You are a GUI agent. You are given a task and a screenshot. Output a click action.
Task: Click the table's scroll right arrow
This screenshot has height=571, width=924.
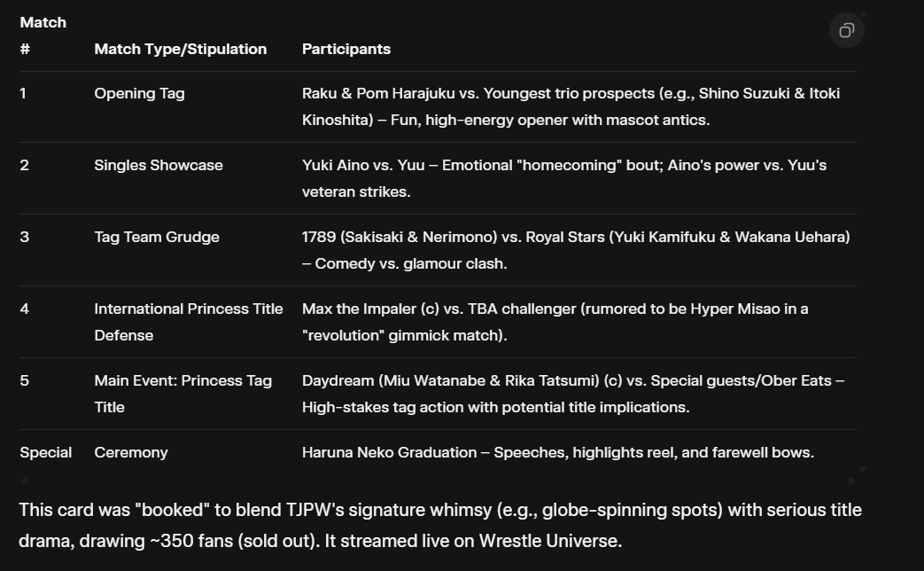851,481
